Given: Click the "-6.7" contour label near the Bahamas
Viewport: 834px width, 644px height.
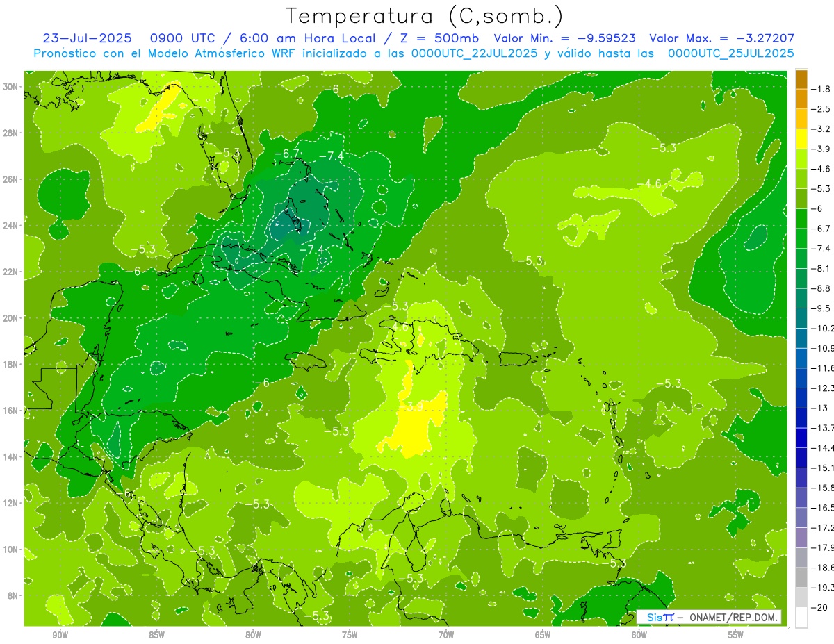Looking at the screenshot, I should (x=286, y=154).
